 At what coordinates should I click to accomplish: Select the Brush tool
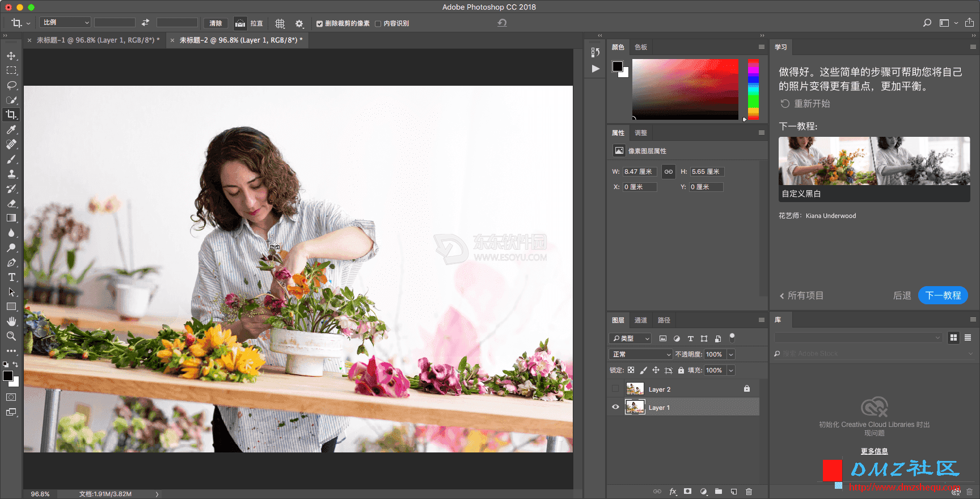coord(11,159)
